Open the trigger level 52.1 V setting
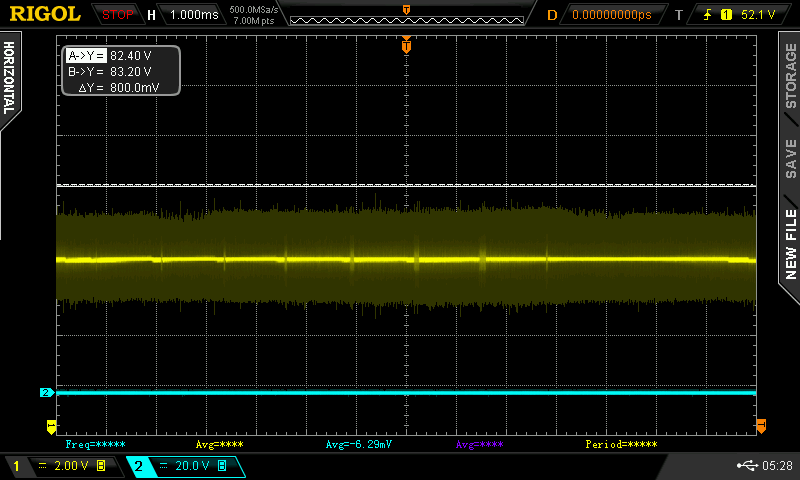 coord(758,15)
